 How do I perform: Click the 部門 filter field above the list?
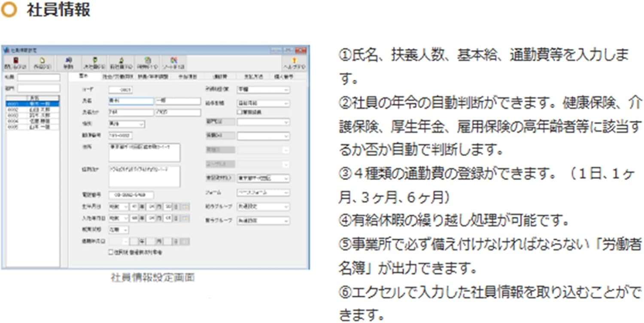coord(39,88)
